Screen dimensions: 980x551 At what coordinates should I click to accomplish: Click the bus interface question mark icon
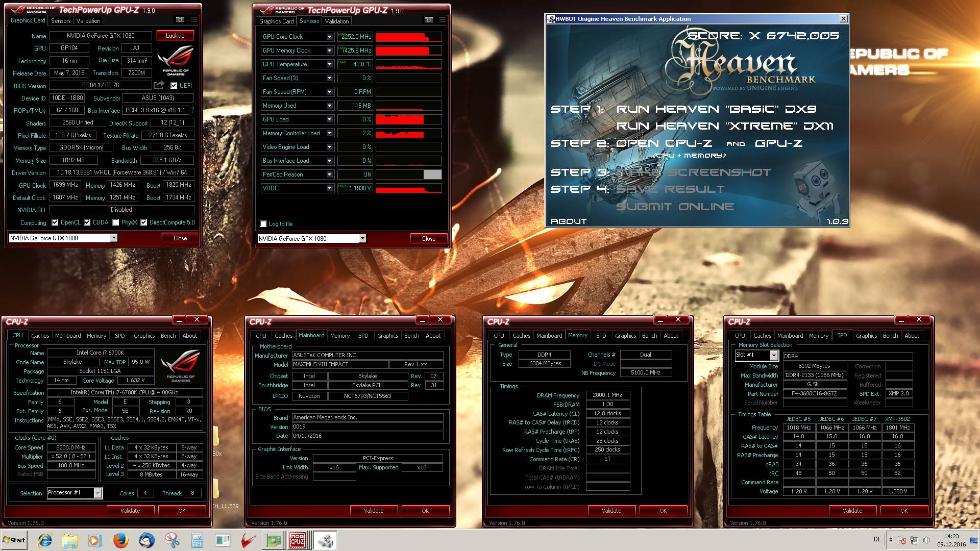pyautogui.click(x=192, y=110)
